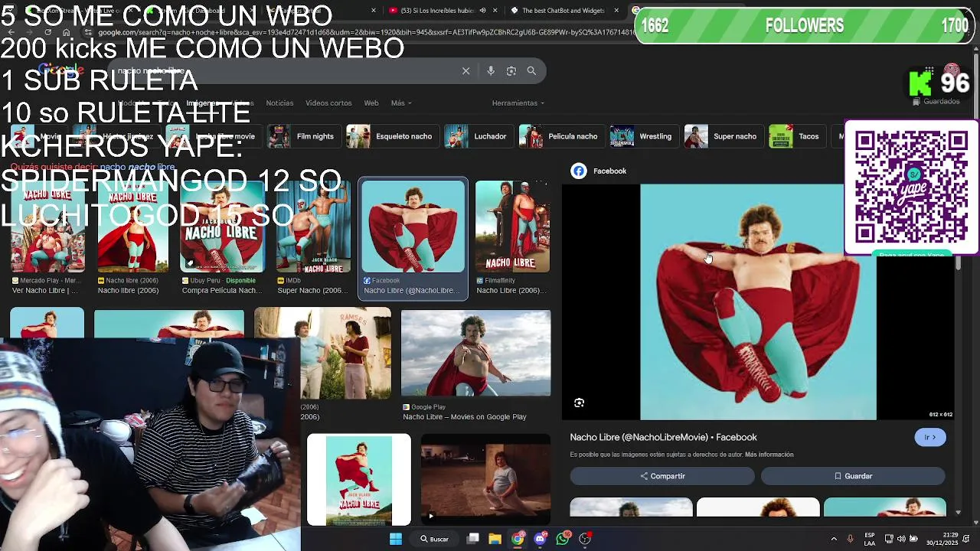This screenshot has width=980, height=551.
Task: Close the YouTube 'Si Los Increíbles' tab
Action: (x=495, y=11)
